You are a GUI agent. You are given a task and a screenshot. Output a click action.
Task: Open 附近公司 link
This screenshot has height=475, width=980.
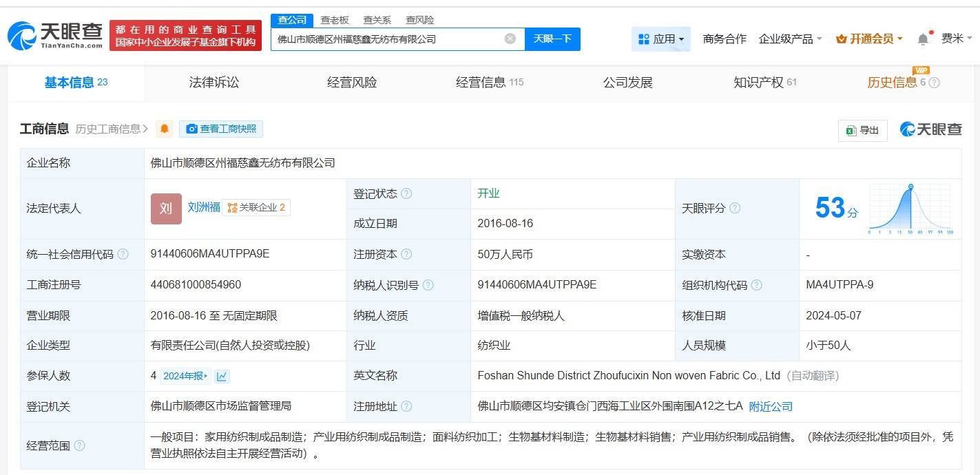(771, 406)
